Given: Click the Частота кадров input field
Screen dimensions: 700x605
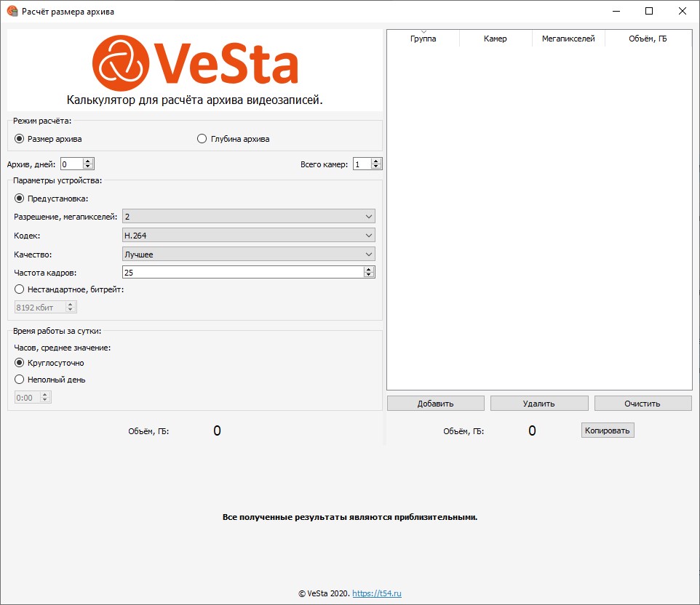Looking at the screenshot, I should [242, 273].
